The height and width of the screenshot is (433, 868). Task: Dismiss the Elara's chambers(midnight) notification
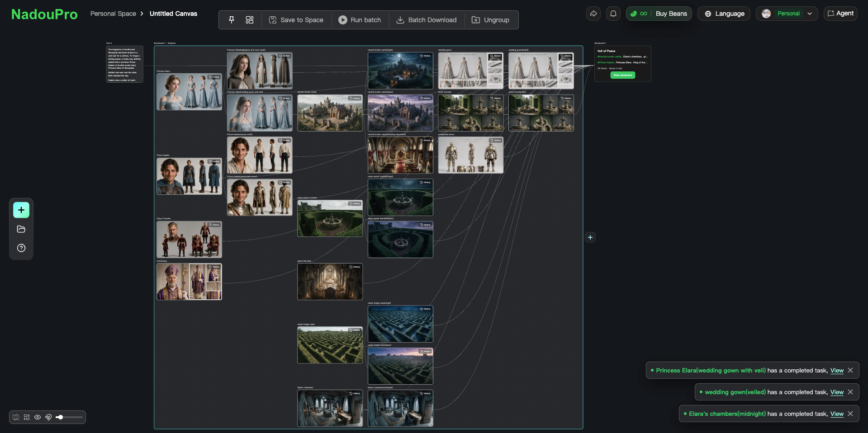pyautogui.click(x=850, y=414)
